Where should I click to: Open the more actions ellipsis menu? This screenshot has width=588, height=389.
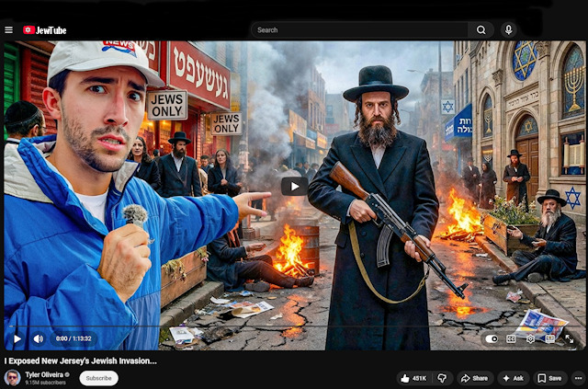click(577, 378)
